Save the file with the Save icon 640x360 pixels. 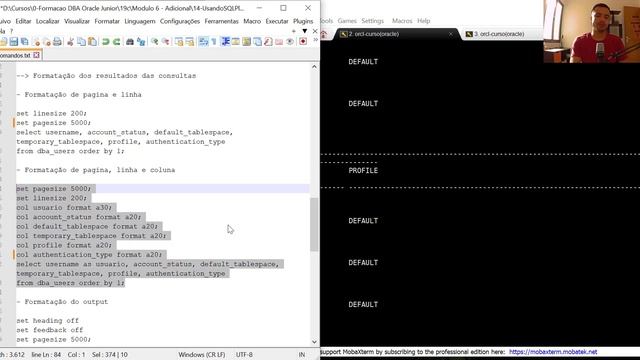pos(13,42)
